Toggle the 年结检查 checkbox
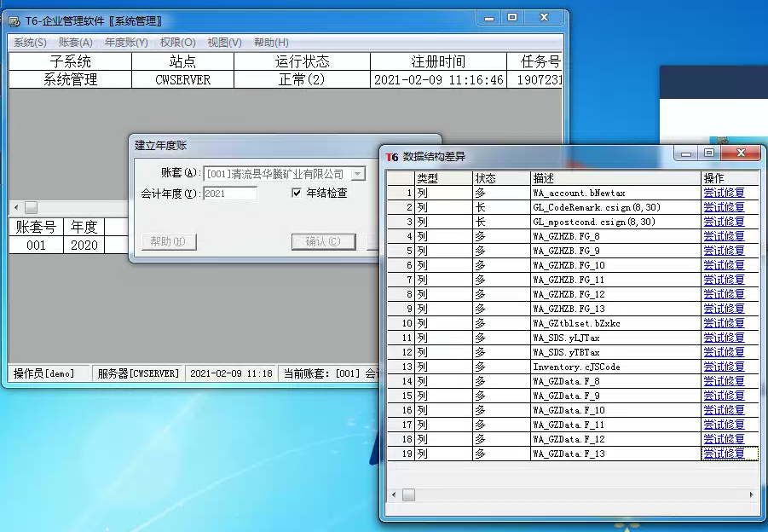 coord(297,193)
